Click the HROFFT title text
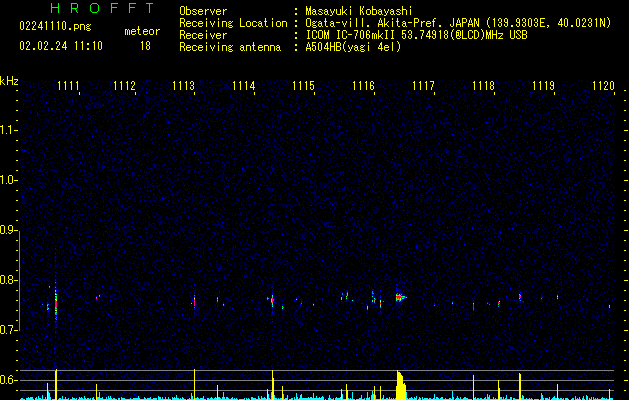629x400 pixels. (103, 8)
